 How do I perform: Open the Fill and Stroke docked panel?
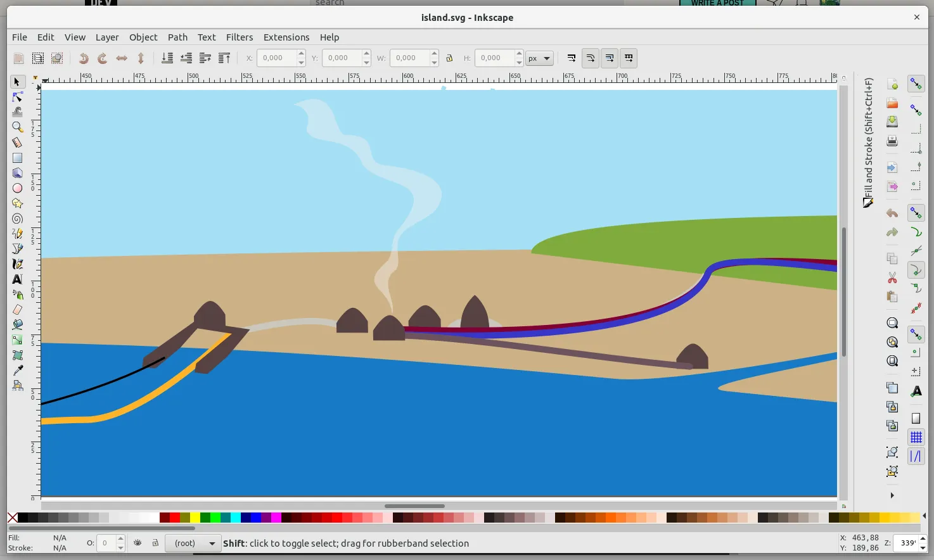[x=868, y=143]
